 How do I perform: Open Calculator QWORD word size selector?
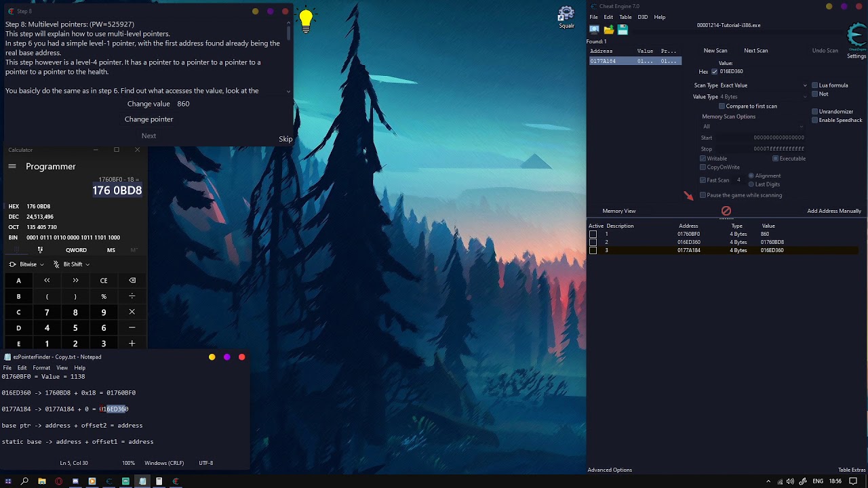pos(76,250)
